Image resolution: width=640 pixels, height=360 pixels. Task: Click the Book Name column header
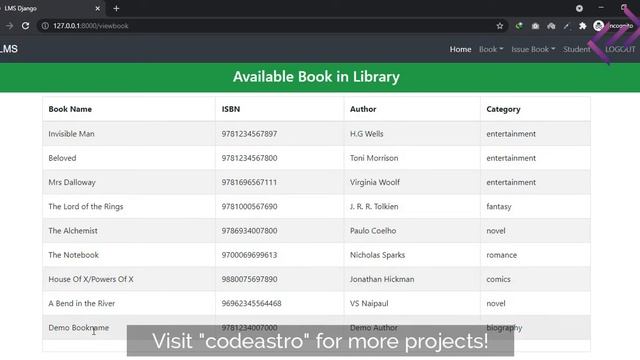70,109
